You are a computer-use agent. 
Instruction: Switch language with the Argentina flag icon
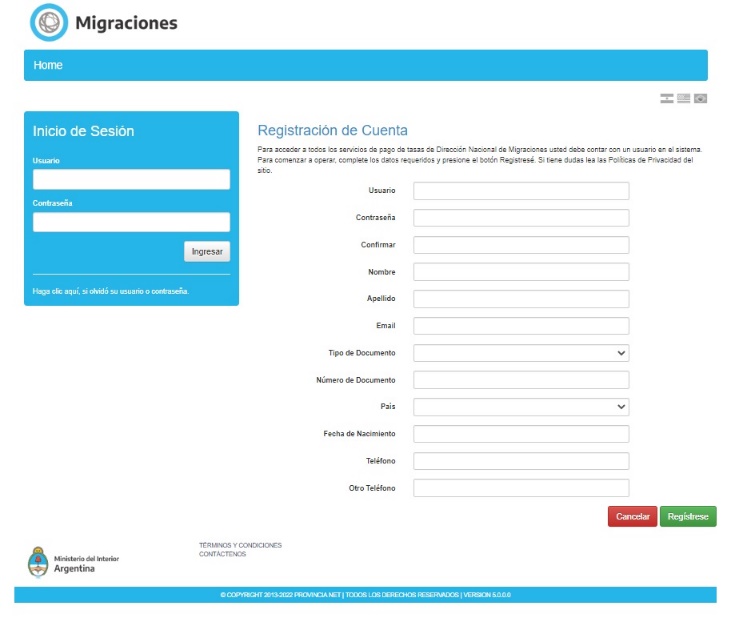point(667,98)
